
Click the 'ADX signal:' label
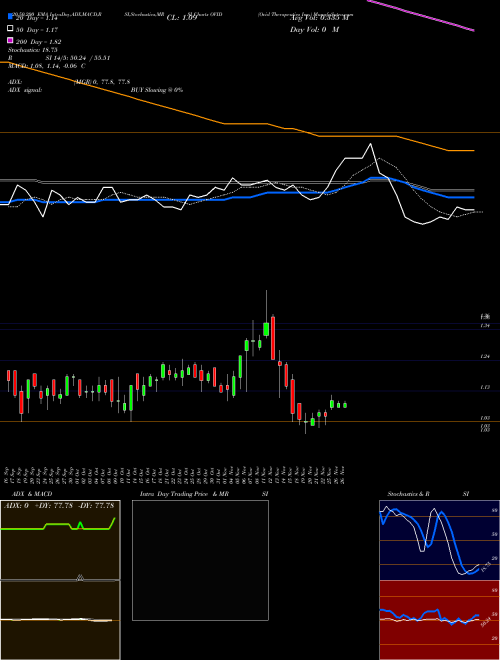pos(25,90)
